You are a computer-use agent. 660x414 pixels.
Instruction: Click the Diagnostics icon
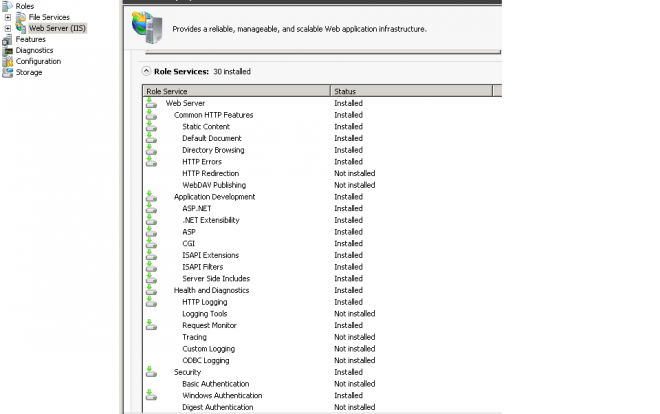7,50
